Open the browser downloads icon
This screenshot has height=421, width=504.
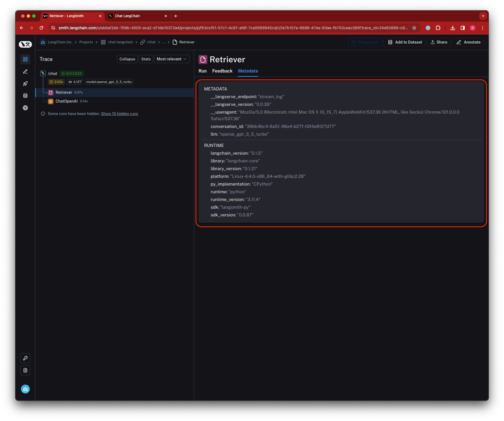tap(452, 28)
